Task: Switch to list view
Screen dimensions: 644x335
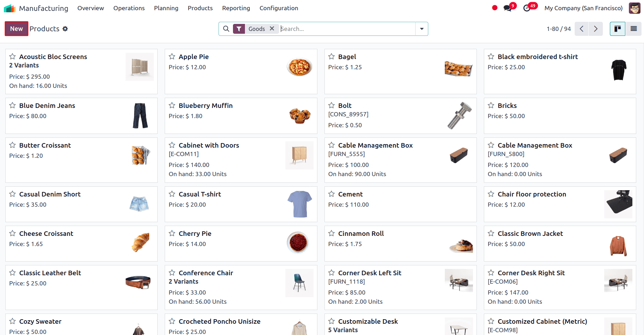Action: coord(633,28)
